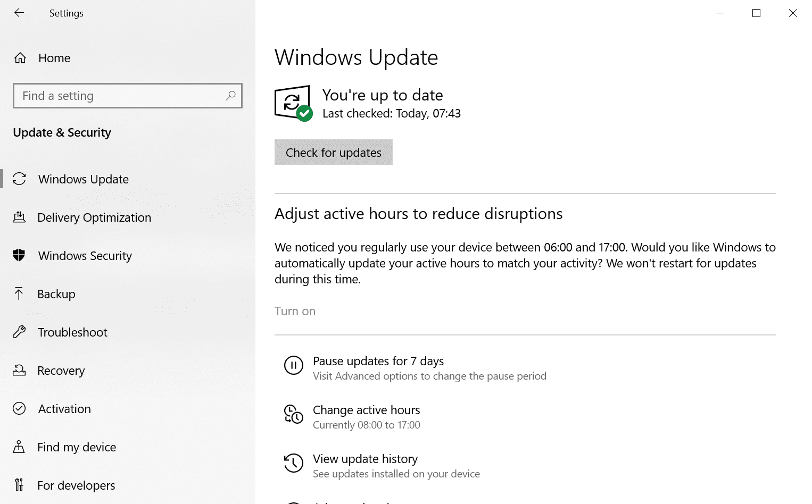The image size is (812, 504).
Task: Click the back arrow in Settings
Action: [x=19, y=13]
